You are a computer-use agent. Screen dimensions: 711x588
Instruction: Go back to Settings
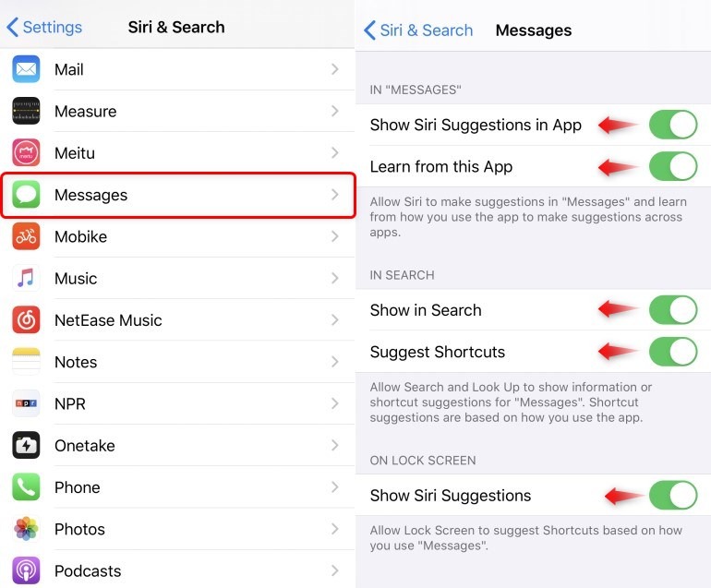[x=44, y=27]
